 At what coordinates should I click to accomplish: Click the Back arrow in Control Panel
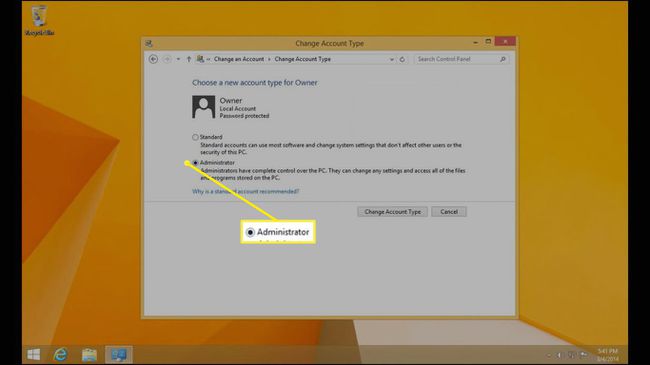(x=153, y=59)
